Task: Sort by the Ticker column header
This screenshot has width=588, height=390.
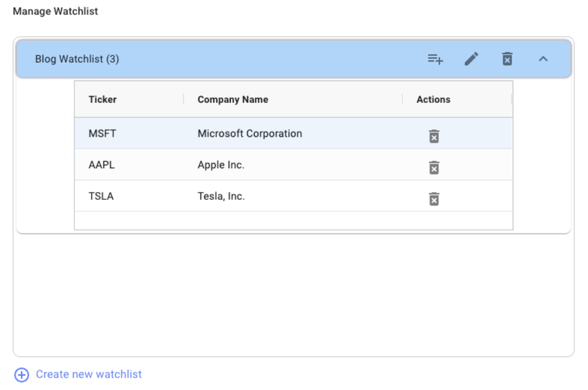Action: [x=103, y=100]
